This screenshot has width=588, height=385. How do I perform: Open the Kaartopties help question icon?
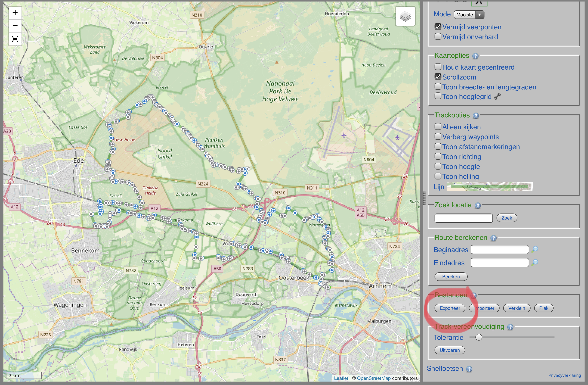[x=475, y=56]
